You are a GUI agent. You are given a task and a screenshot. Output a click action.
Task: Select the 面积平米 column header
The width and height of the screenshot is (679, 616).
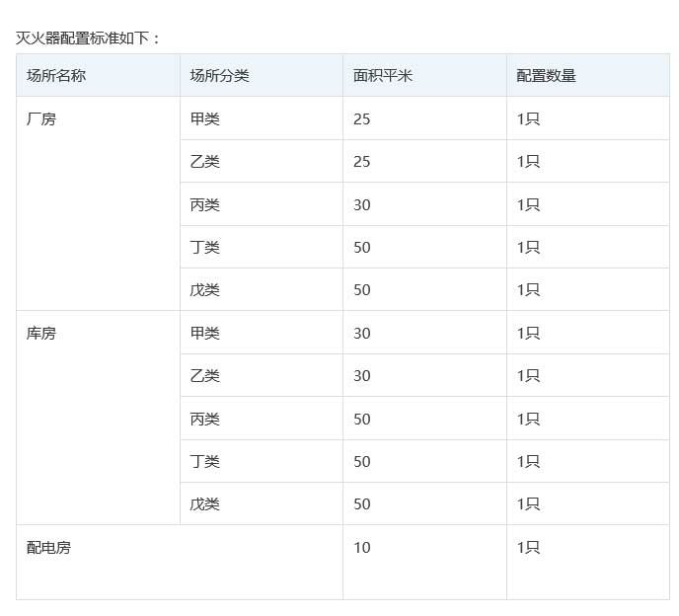point(383,75)
